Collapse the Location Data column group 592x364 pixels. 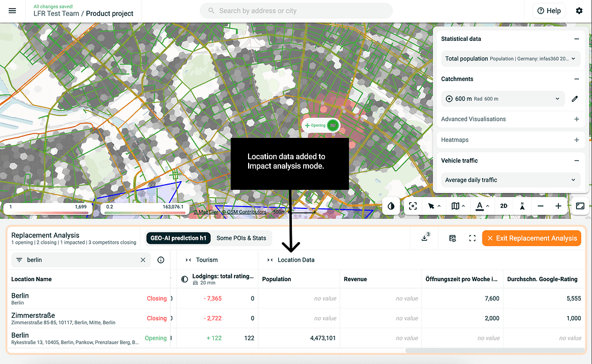269,260
